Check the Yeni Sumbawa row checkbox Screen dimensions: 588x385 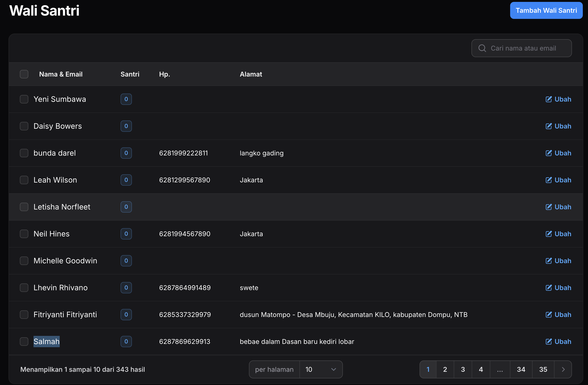(24, 99)
